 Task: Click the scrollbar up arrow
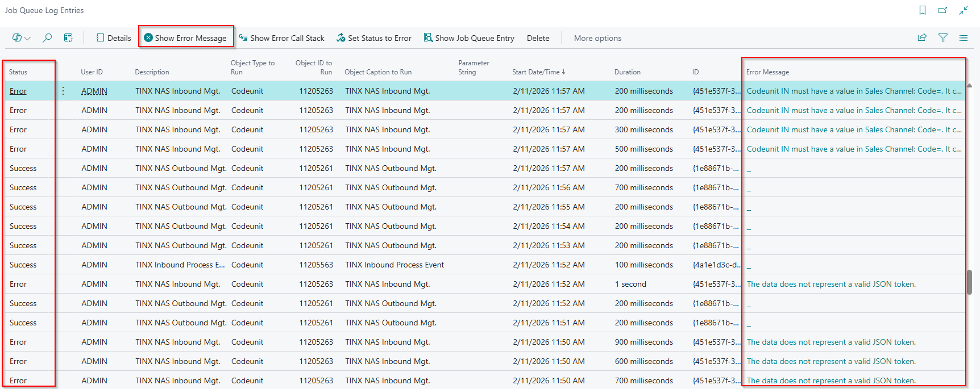(x=969, y=86)
